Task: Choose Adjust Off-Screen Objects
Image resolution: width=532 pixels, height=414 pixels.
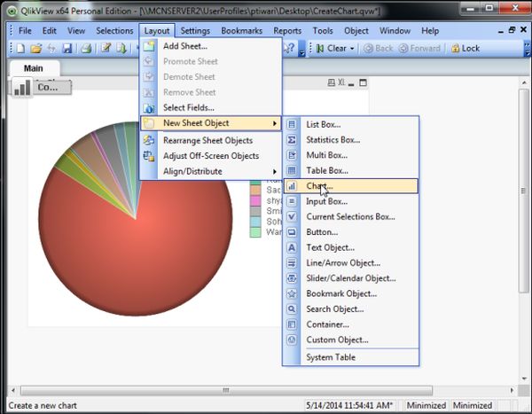Action: [211, 156]
